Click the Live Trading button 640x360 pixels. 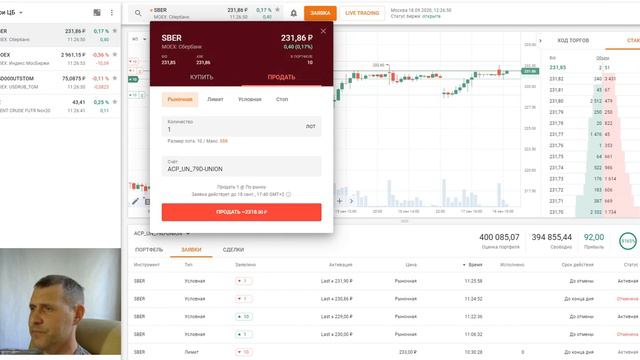pyautogui.click(x=362, y=13)
